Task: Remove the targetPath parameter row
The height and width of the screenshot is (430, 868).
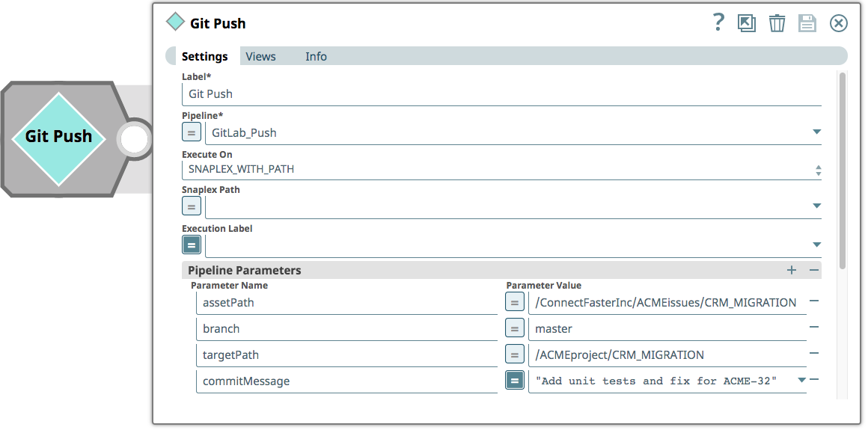Action: [814, 353]
